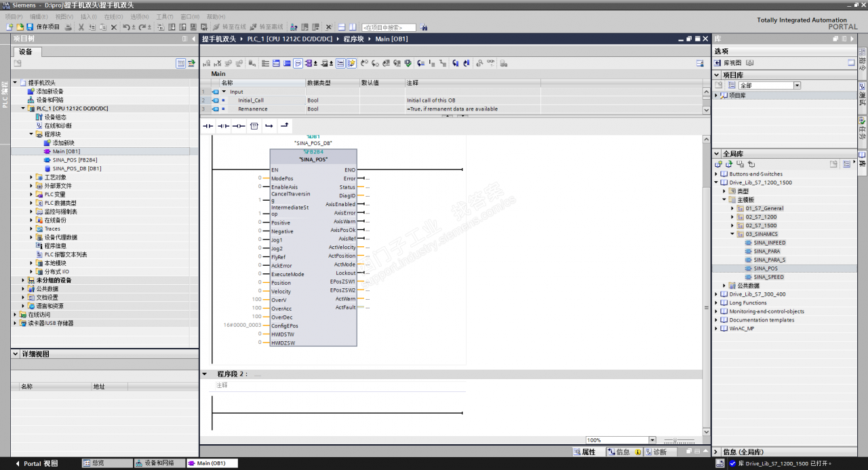
Task: Open the 在线(O) menu
Action: pyautogui.click(x=114, y=16)
